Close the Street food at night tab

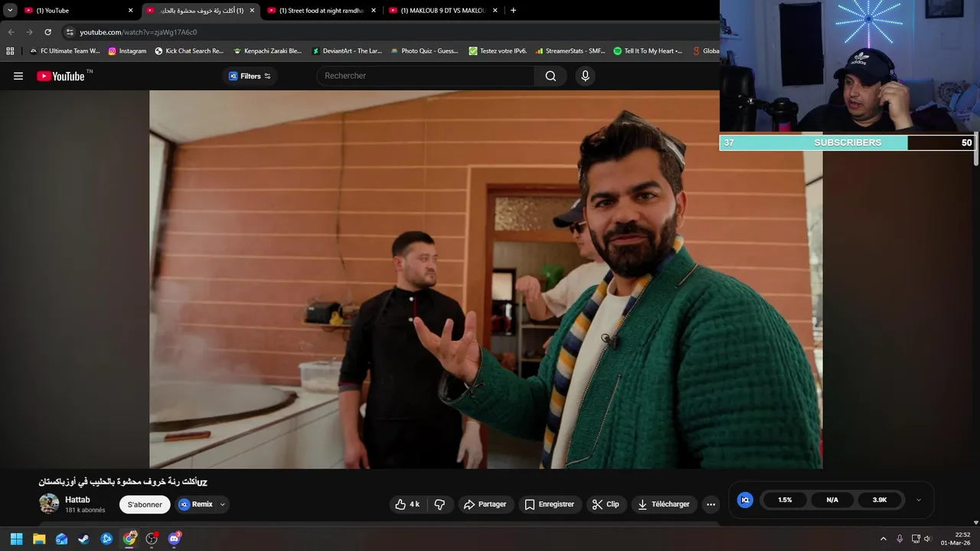(x=374, y=11)
